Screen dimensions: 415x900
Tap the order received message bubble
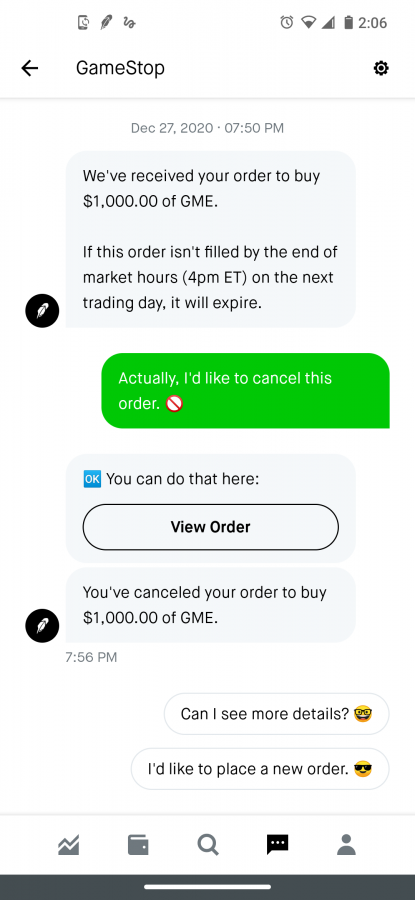point(211,239)
